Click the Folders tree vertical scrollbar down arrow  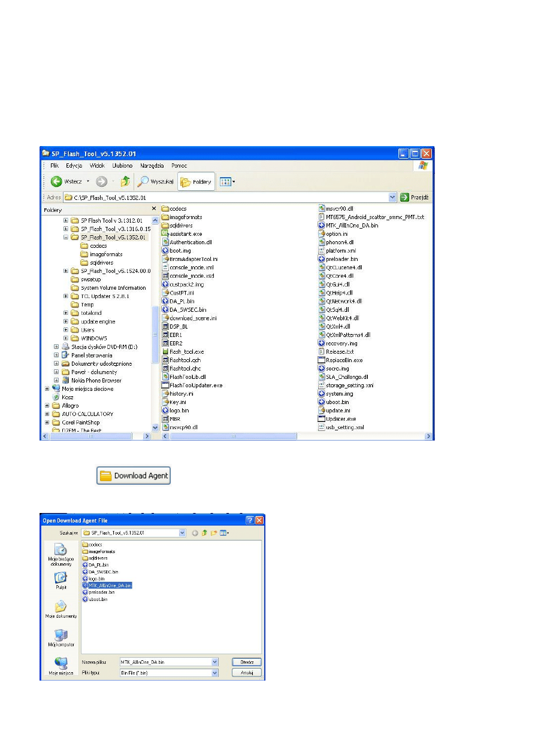(x=155, y=427)
